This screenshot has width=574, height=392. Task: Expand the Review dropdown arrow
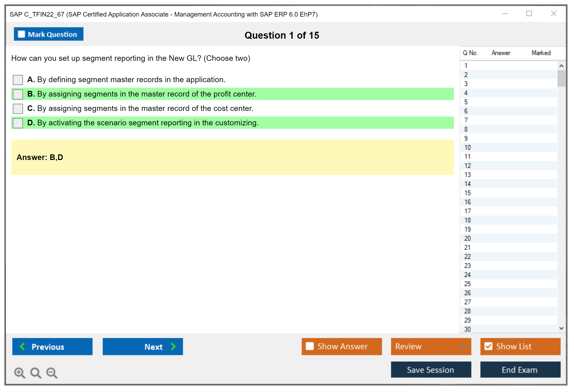click(463, 346)
